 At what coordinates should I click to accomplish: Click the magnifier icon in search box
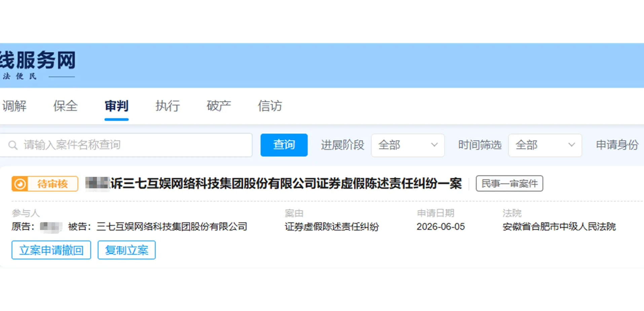point(13,145)
